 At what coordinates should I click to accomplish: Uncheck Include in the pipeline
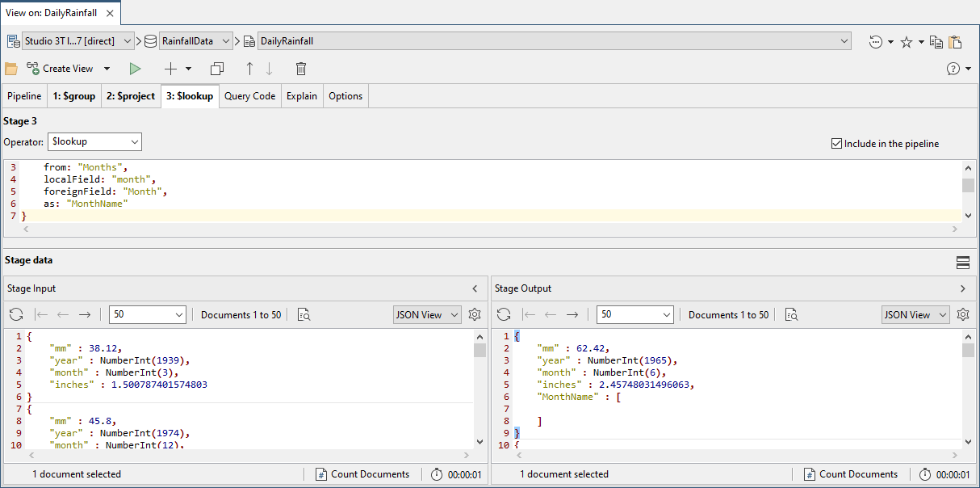(836, 144)
